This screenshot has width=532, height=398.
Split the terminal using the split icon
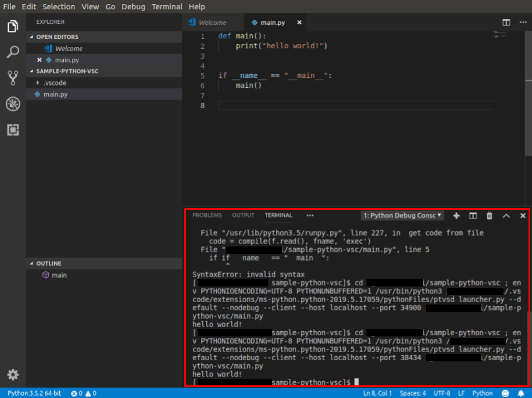tap(472, 216)
